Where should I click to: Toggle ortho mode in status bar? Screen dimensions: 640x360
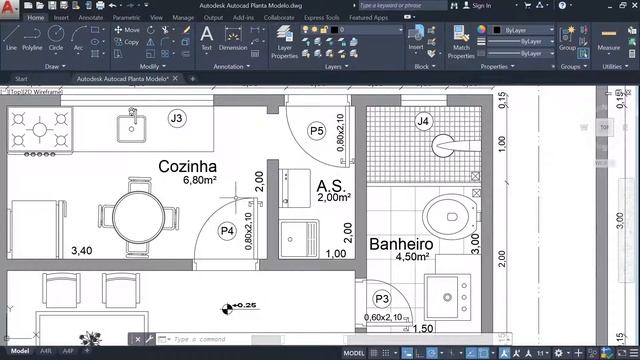[420, 353]
